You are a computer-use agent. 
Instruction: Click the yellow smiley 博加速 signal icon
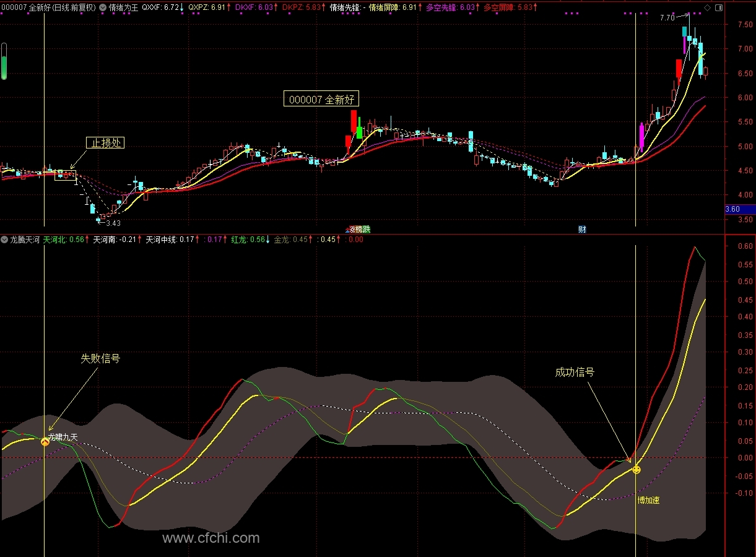(x=637, y=470)
